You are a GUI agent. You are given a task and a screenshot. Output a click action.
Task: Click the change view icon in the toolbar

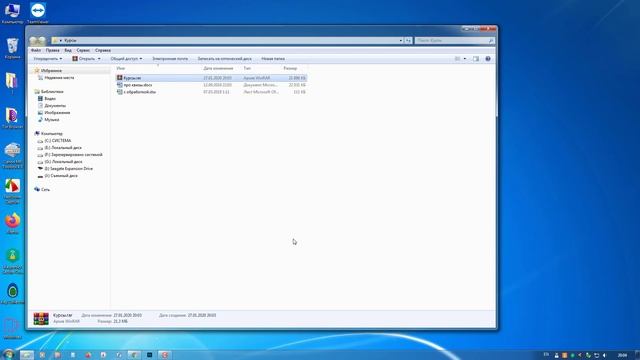[458, 59]
